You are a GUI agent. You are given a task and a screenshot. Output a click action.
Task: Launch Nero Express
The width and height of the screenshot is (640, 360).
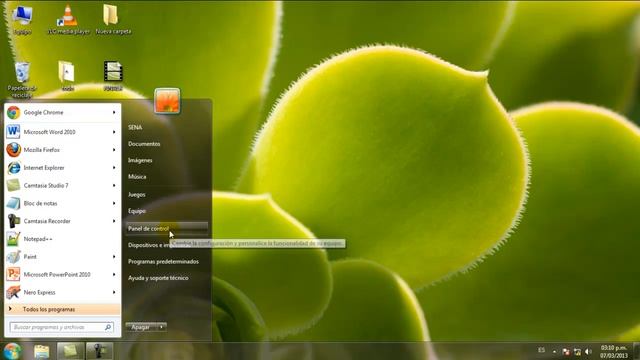(62, 292)
